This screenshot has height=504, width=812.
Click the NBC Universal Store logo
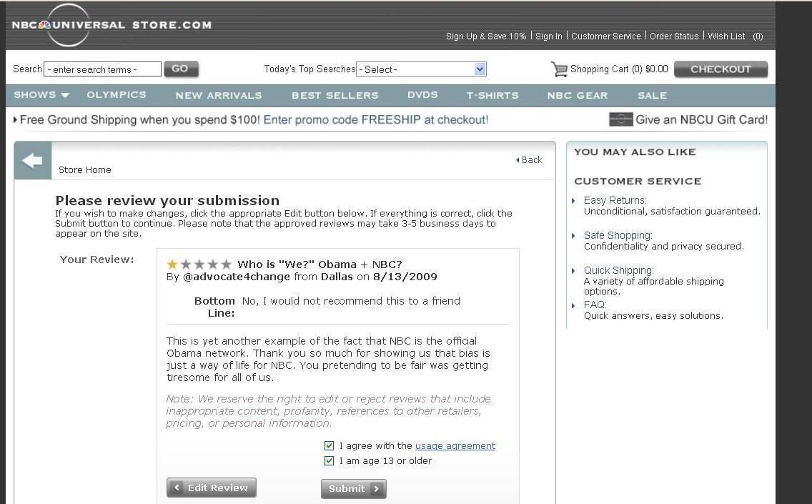click(112, 25)
